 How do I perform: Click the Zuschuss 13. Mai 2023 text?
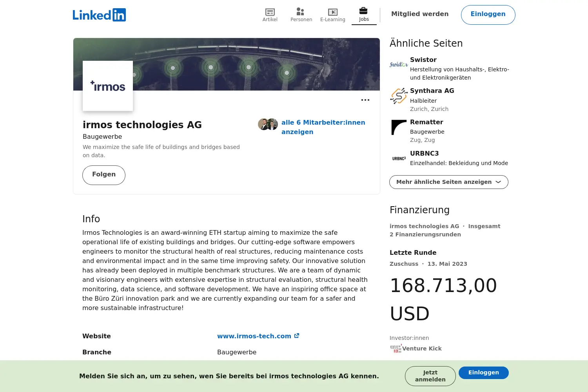pyautogui.click(x=428, y=264)
